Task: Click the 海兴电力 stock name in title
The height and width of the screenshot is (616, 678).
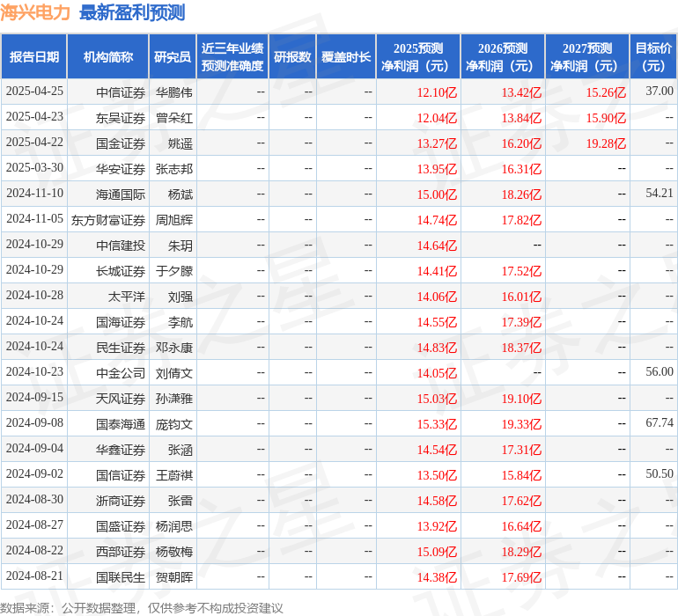Action: (35, 13)
